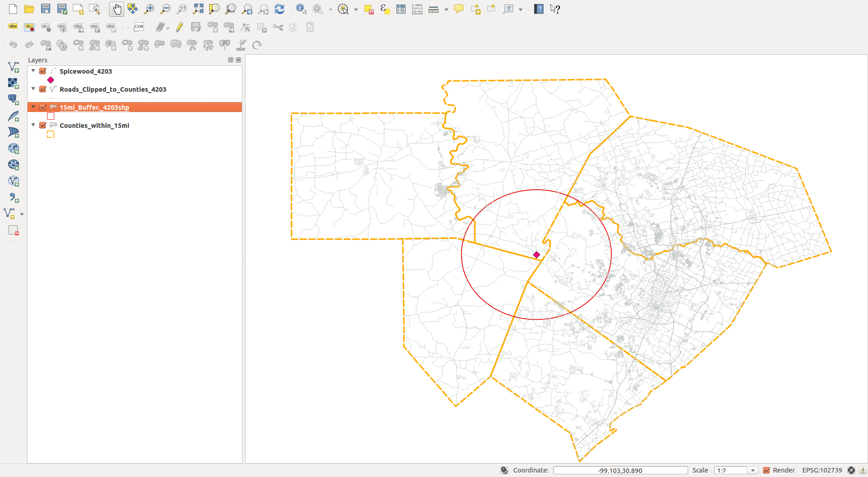Open the New Print Composer tool

click(78, 9)
